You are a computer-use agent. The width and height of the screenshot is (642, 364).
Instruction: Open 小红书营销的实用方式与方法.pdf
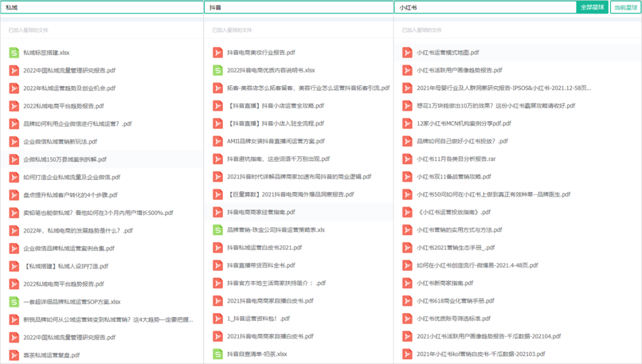[460, 230]
